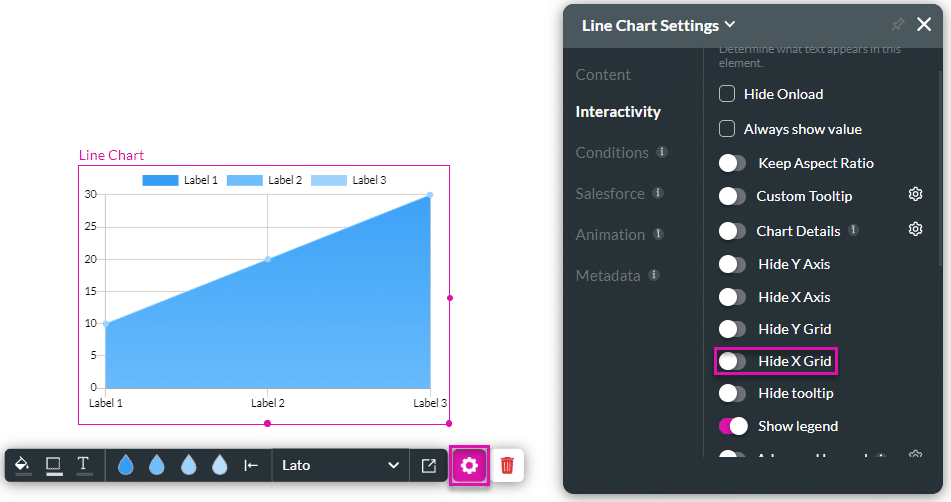The width and height of the screenshot is (951, 502).
Task: Open the Custom Tooltip gear settings
Action: [x=915, y=195]
